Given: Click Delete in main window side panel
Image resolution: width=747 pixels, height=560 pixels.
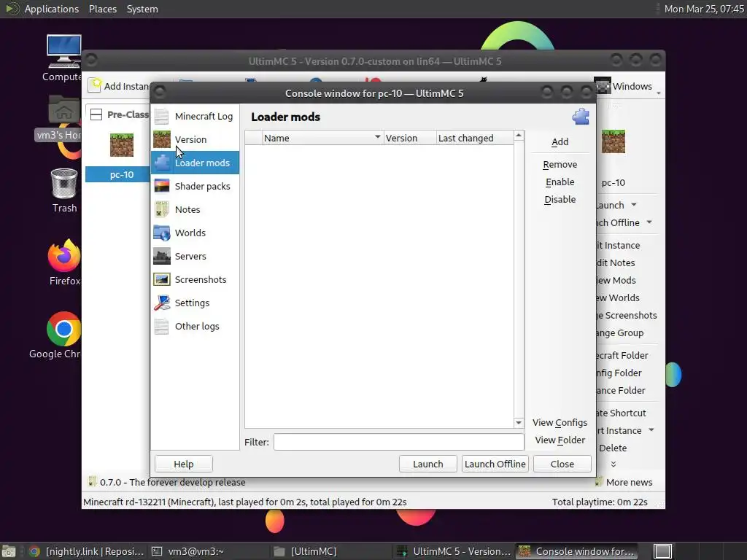Looking at the screenshot, I should tap(613, 448).
